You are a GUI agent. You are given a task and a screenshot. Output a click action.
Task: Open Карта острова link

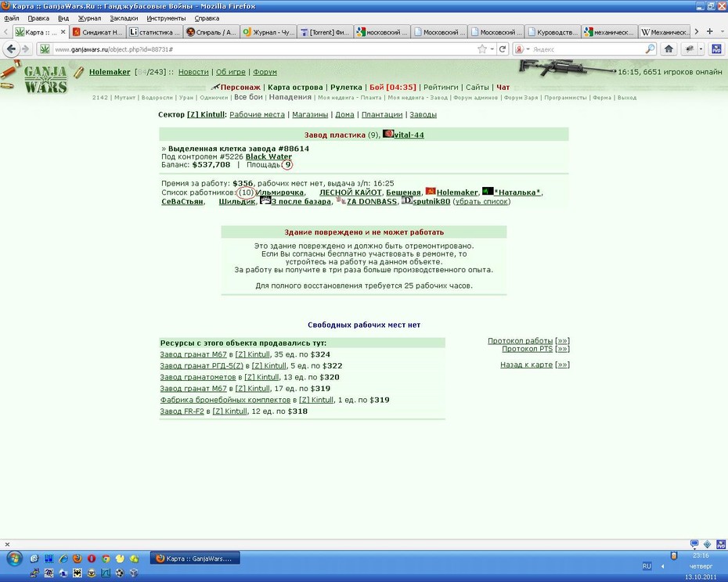295,88
